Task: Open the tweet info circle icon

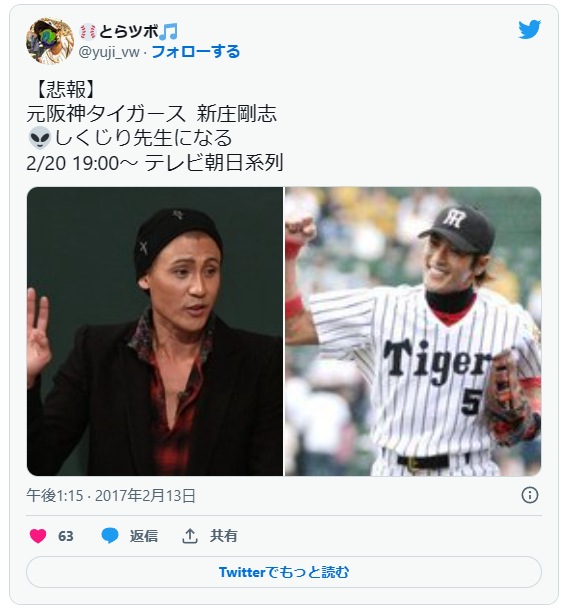Action: tap(530, 495)
